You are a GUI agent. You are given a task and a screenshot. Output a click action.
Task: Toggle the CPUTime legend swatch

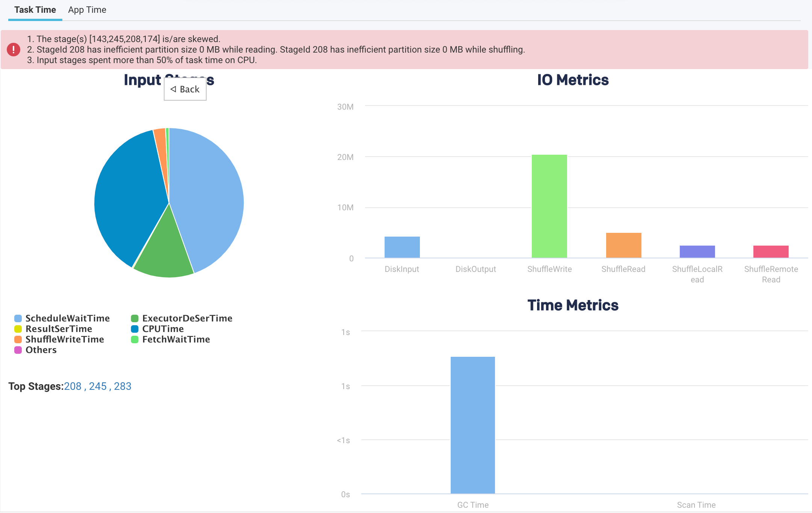[x=135, y=329]
